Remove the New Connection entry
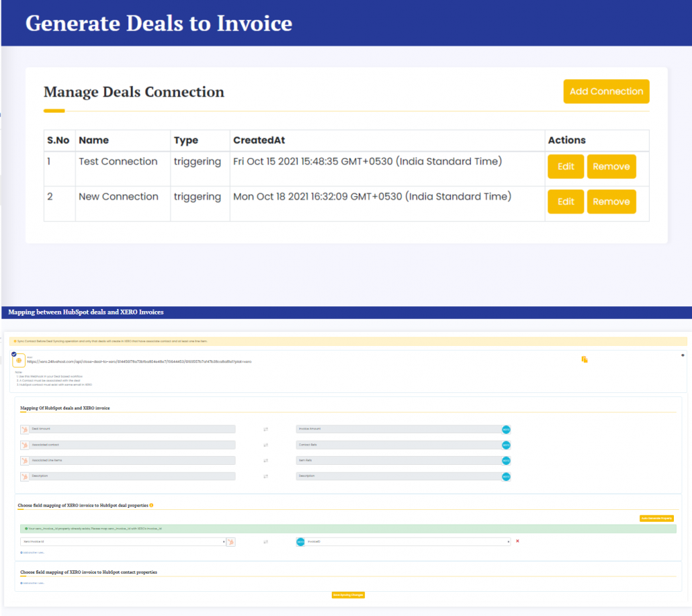 point(611,202)
